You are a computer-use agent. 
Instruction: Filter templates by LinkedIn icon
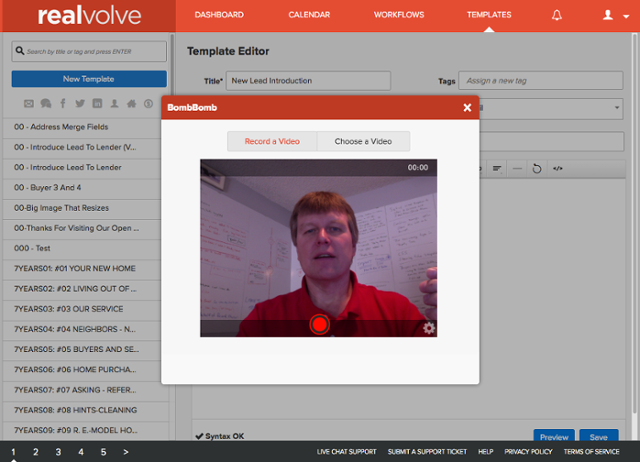pyautogui.click(x=97, y=103)
